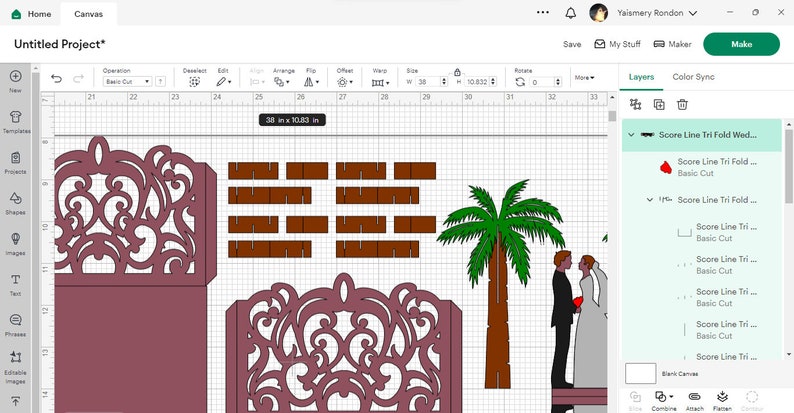794x413 pixels.
Task: Delete selected layer with trash icon
Action: click(682, 104)
